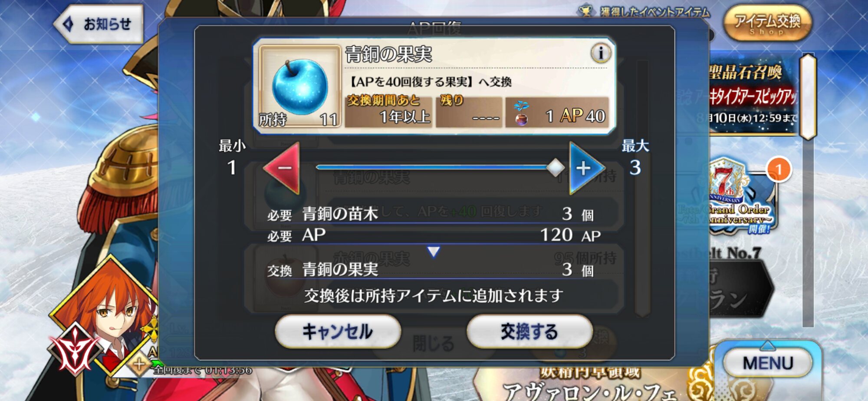Click the right-side vertical scrollbar handle
The image size is (868, 401).
808,96
